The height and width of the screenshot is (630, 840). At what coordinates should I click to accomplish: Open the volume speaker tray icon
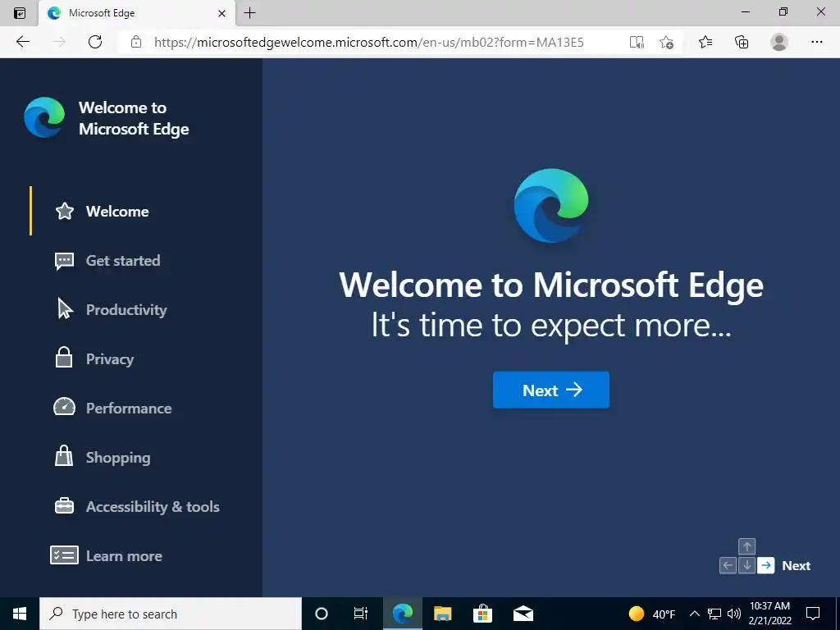[734, 614]
